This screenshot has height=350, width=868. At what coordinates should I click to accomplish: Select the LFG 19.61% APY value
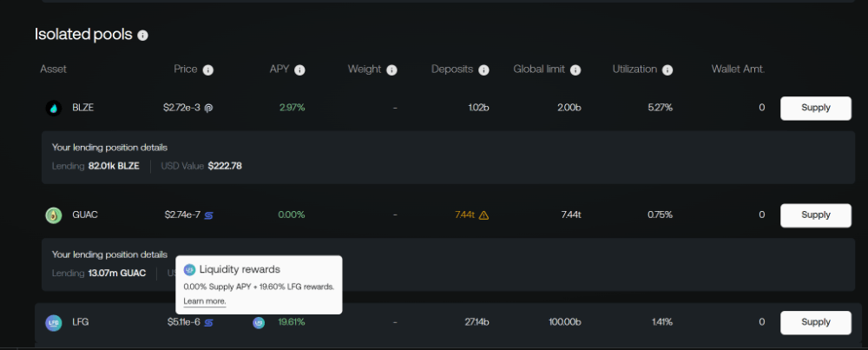click(292, 322)
